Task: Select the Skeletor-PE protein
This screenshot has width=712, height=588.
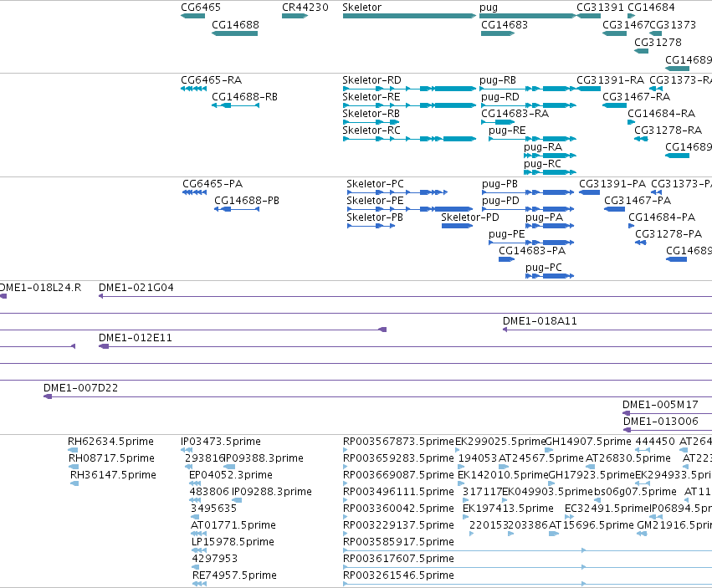Action: click(411, 209)
